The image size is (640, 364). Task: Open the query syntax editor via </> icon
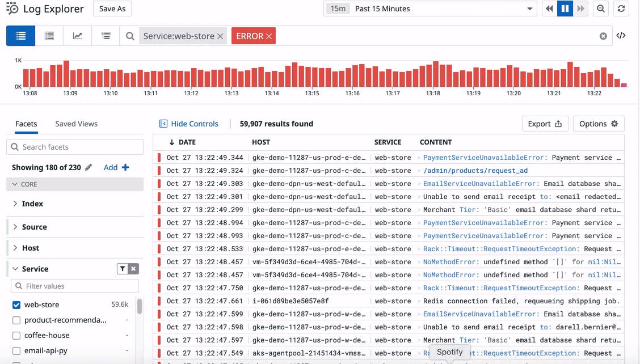(x=621, y=35)
